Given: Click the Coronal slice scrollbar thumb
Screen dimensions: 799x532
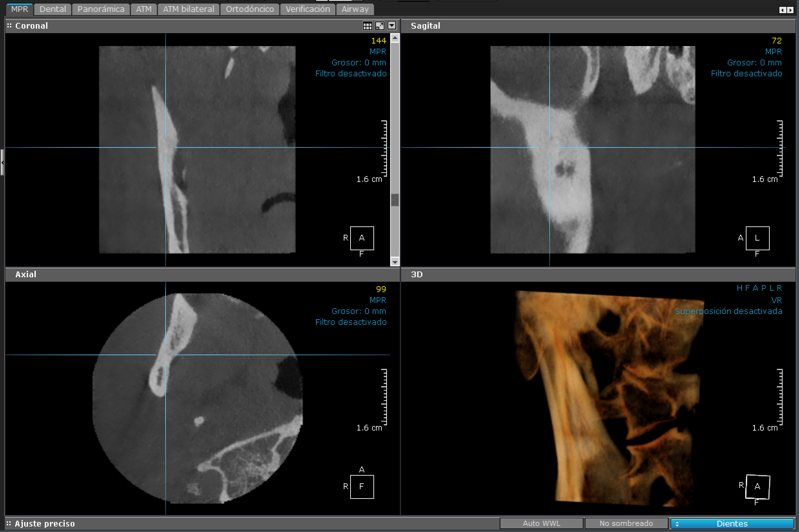Looking at the screenshot, I should pyautogui.click(x=395, y=200).
